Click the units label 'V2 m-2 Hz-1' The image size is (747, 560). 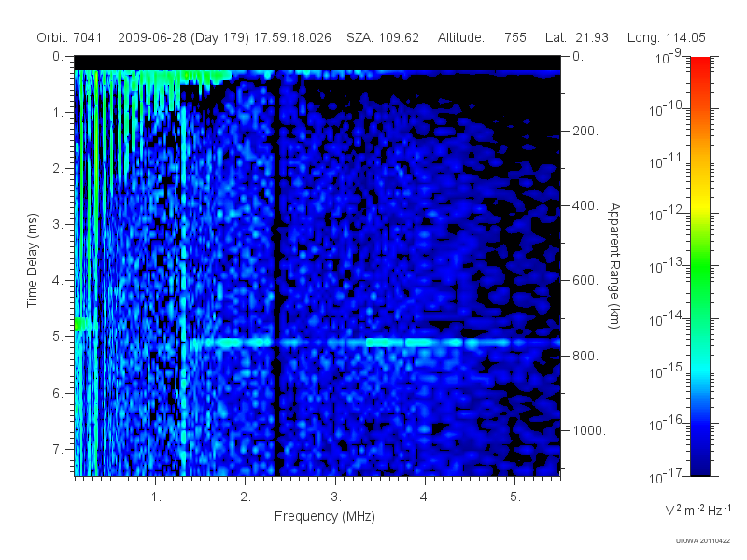[x=698, y=510]
